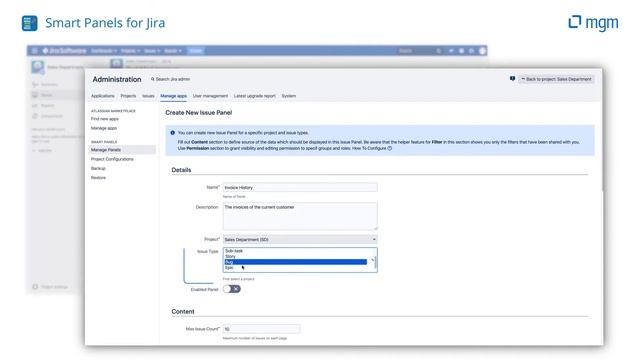Open Boards menu in background Jira header
The height and width of the screenshot is (360, 640).
[x=173, y=51]
